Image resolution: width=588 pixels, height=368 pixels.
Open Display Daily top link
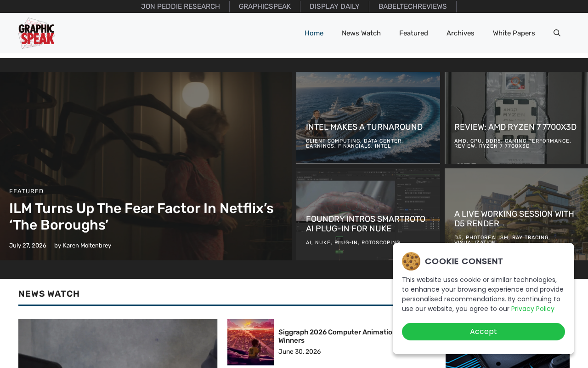(334, 6)
